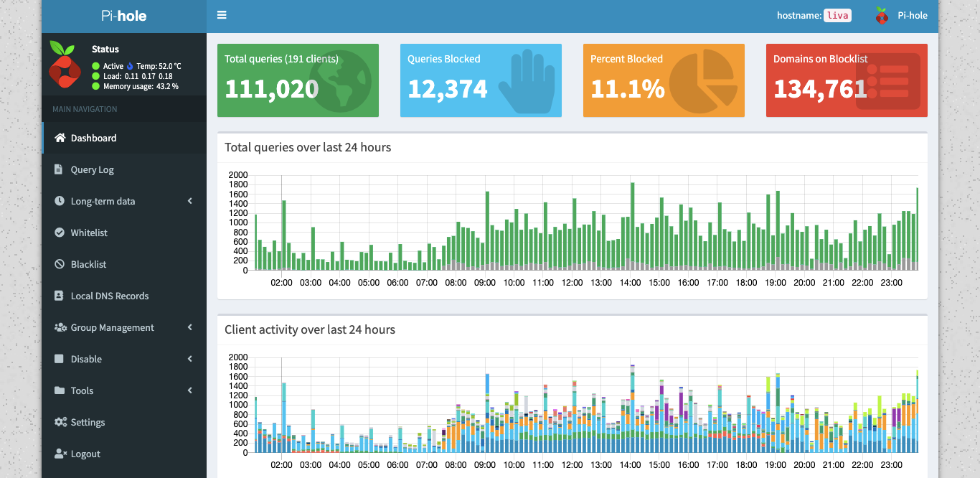Open the Settings page
980x478 pixels.
point(124,422)
